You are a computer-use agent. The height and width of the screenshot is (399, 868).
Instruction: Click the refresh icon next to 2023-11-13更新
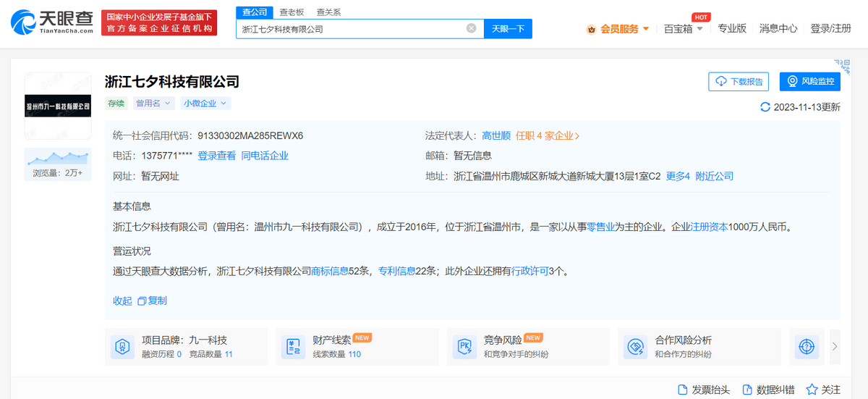765,107
